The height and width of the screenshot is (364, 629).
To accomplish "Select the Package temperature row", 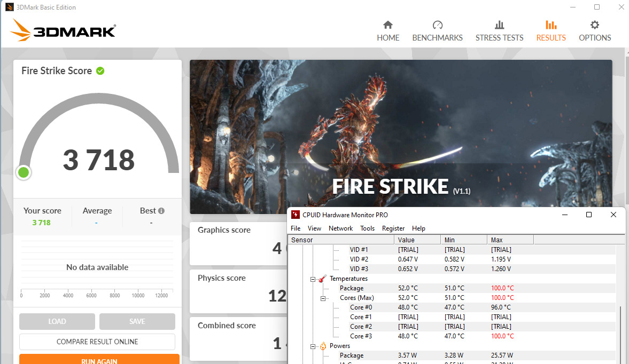I will 452,288.
